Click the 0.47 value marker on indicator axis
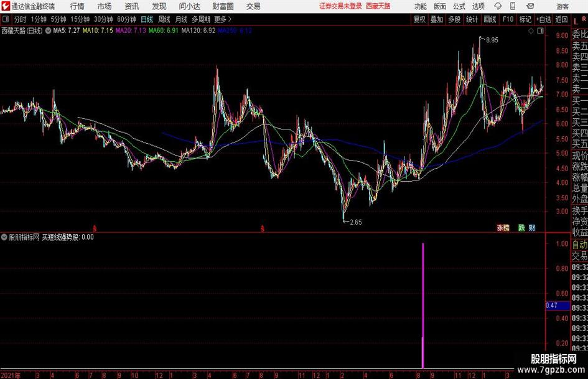Image resolution: width=588 pixels, height=379 pixels. [x=558, y=306]
